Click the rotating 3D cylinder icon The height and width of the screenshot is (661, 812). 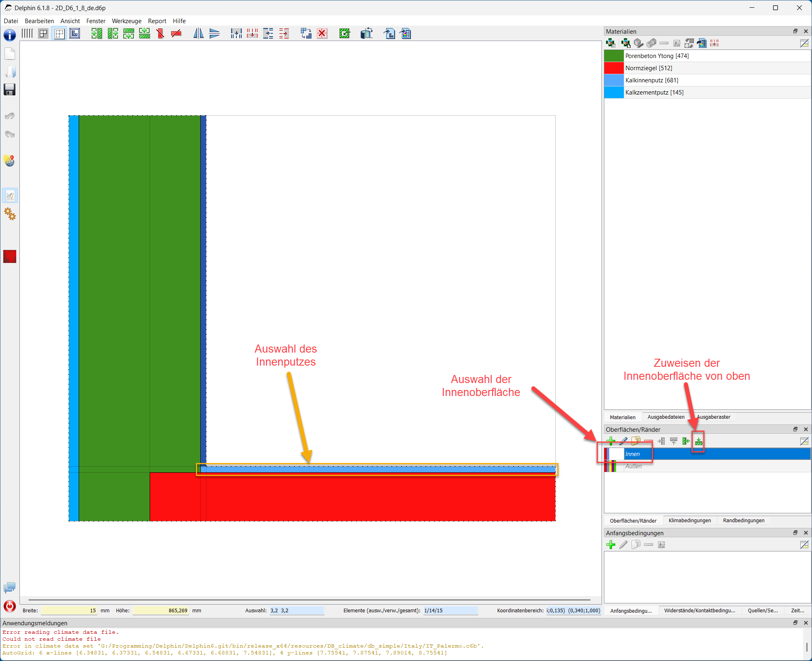coord(367,33)
